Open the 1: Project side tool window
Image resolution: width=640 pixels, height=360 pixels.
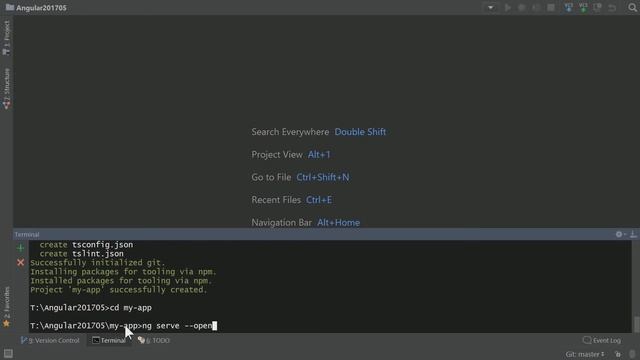click(6, 38)
